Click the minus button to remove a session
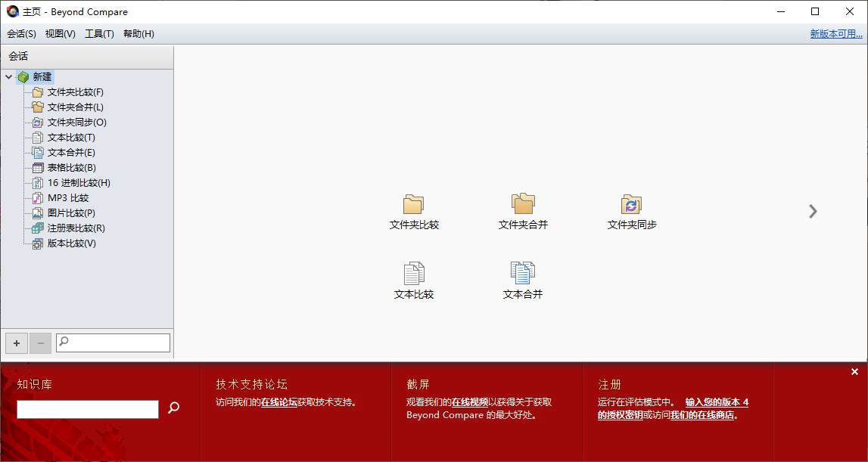The height and width of the screenshot is (462, 868). coord(40,343)
